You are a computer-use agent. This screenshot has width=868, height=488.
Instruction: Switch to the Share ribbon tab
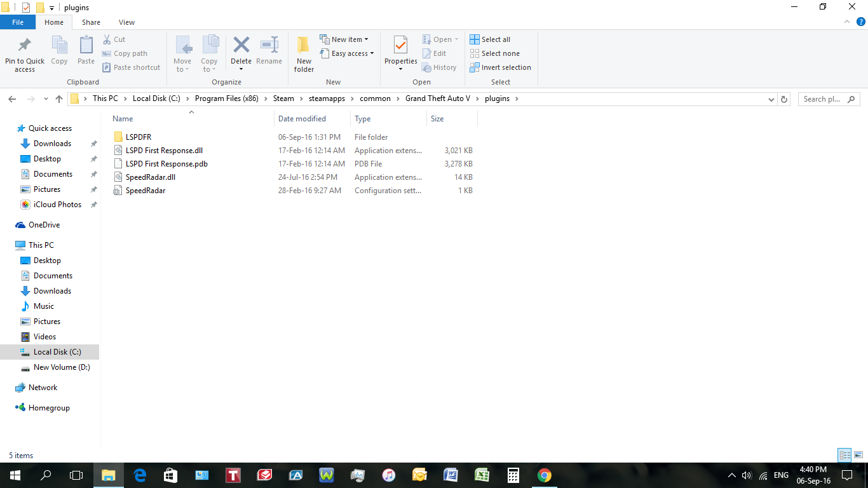click(91, 22)
